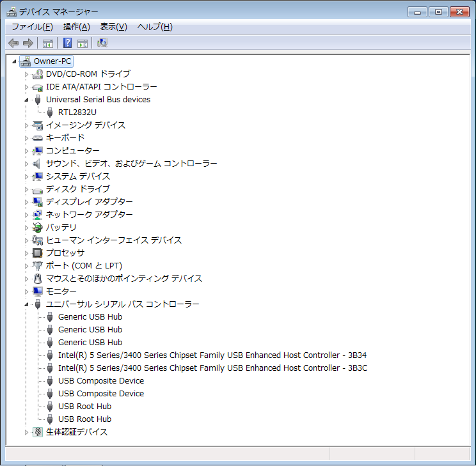The image size is (476, 466).
Task: Open the ヘルプ(H) menu
Action: click(155, 27)
